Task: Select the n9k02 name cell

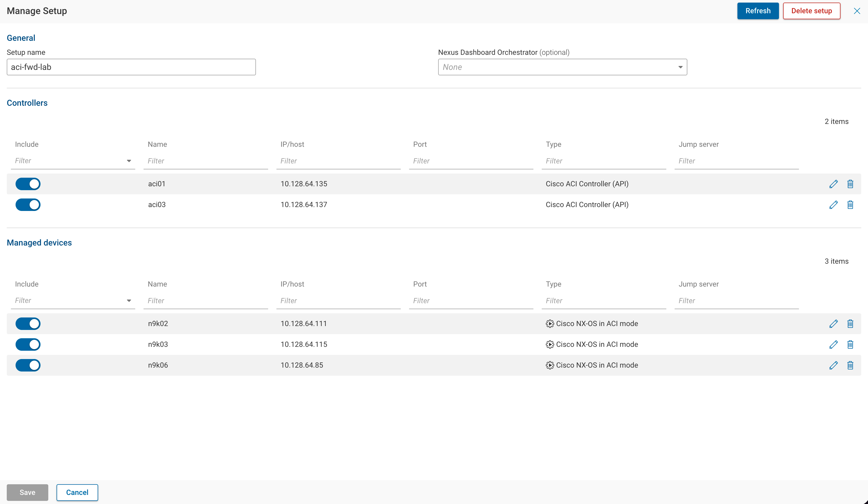Action: point(158,324)
